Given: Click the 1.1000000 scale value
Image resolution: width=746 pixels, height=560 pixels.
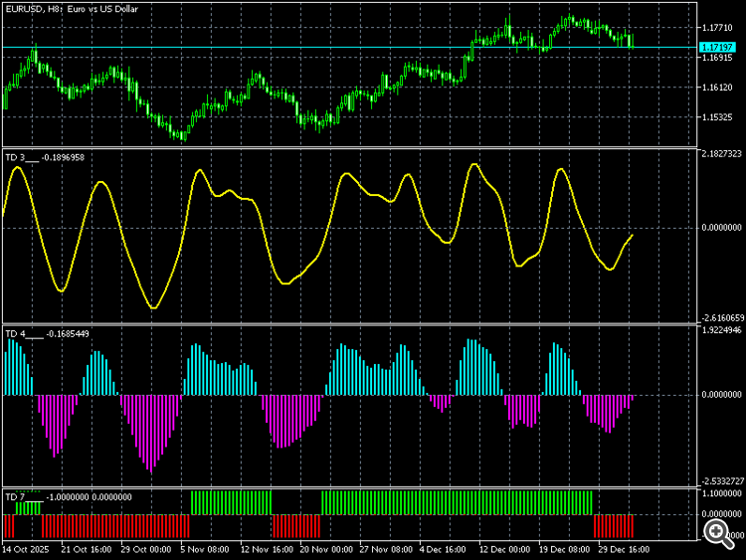Looking at the screenshot, I should 721,494.
